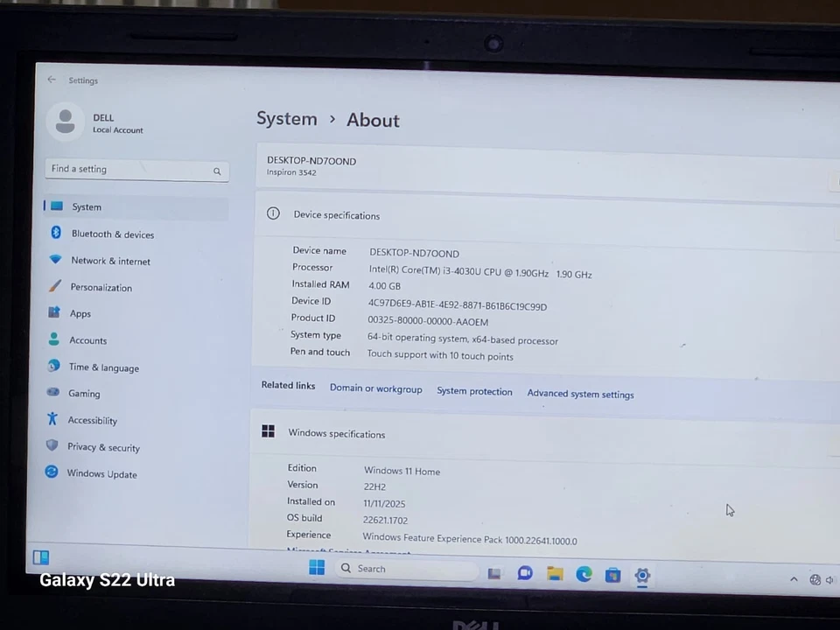The width and height of the screenshot is (840, 630).
Task: Launch Microsoft Edge from taskbar
Action: pyautogui.click(x=584, y=573)
